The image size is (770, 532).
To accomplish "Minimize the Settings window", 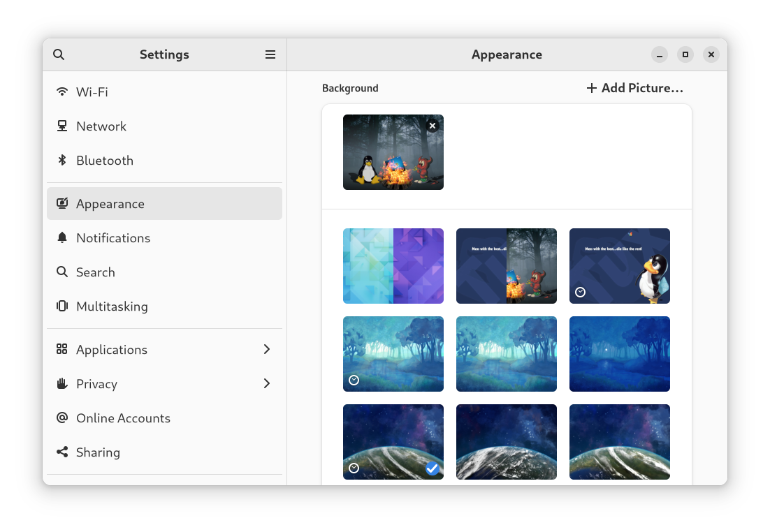I will click(x=660, y=54).
